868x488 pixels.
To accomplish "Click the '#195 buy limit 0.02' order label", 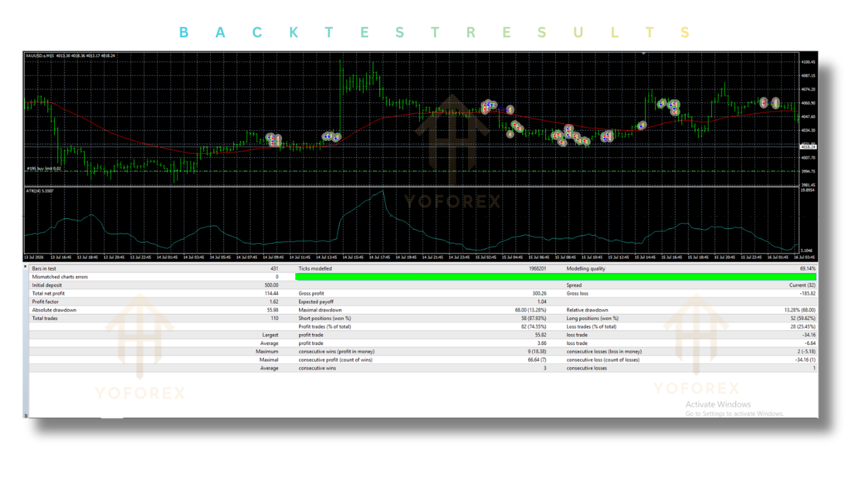I will click(x=44, y=168).
